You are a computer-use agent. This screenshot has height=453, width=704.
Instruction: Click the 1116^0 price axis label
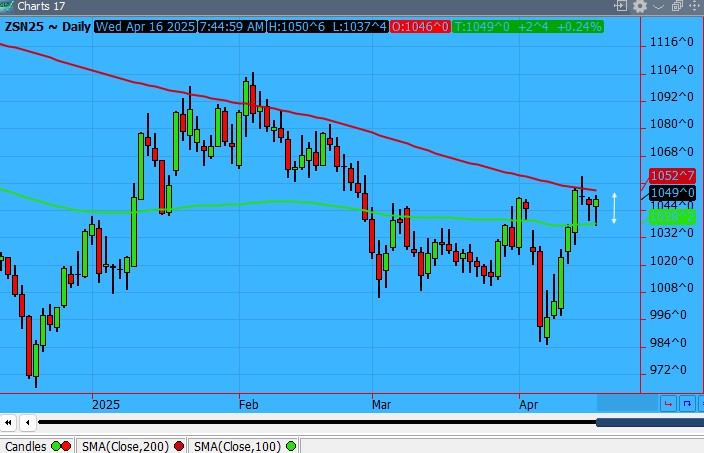(672, 42)
